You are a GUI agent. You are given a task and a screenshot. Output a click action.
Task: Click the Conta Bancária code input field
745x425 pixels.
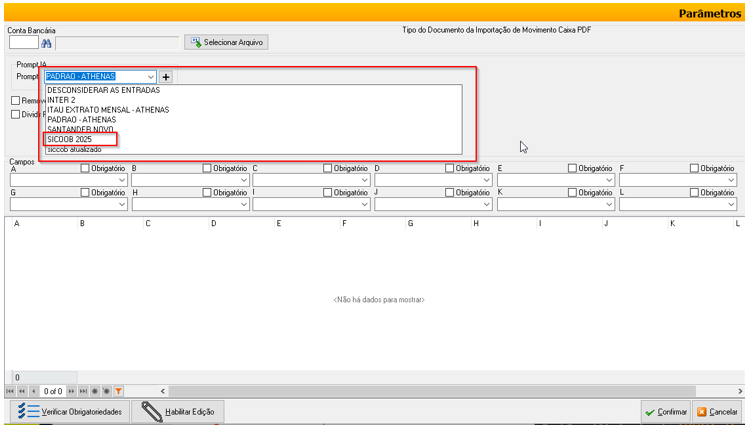[22, 43]
